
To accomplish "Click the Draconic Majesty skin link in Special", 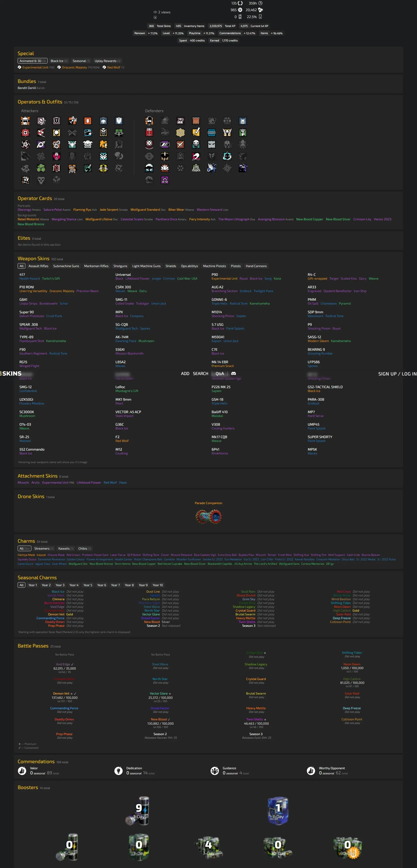I will click(74, 67).
